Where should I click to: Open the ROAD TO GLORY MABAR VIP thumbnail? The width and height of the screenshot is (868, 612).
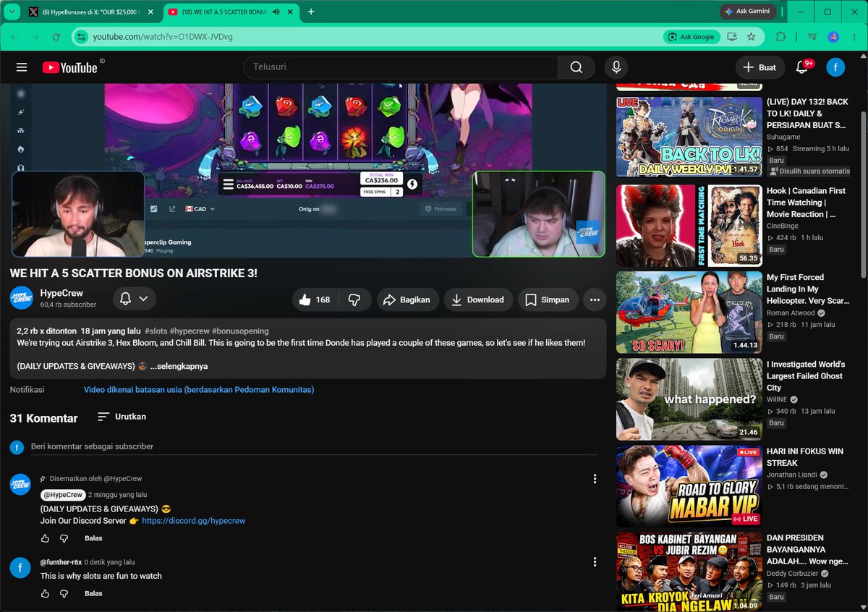tap(689, 486)
